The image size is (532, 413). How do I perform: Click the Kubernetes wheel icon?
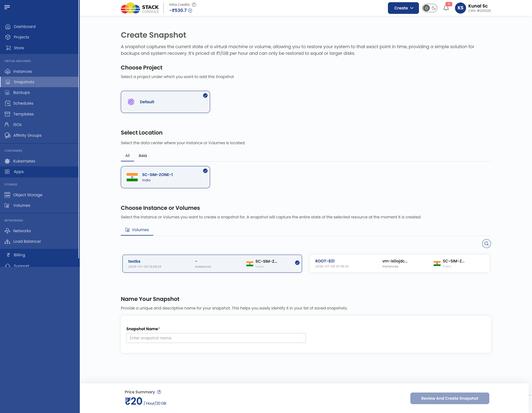(x=7, y=161)
